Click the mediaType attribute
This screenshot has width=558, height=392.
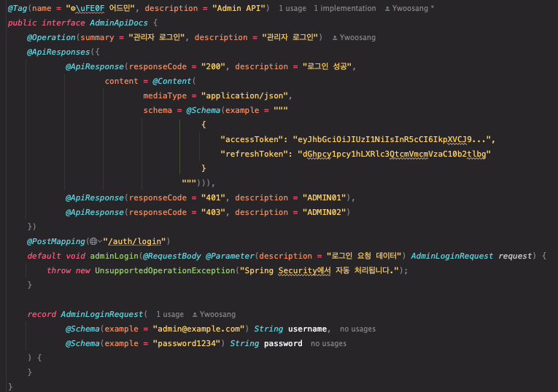165,95
